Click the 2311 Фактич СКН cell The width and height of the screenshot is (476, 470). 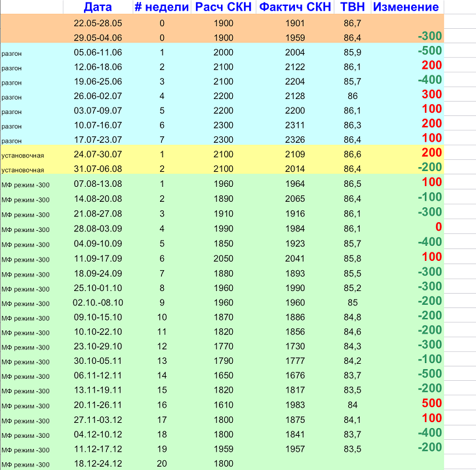tap(295, 125)
